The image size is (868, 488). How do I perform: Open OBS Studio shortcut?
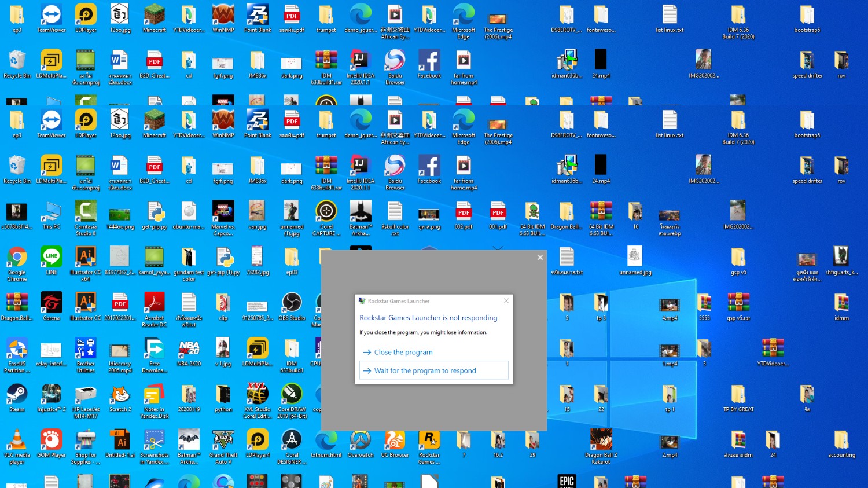(x=292, y=307)
